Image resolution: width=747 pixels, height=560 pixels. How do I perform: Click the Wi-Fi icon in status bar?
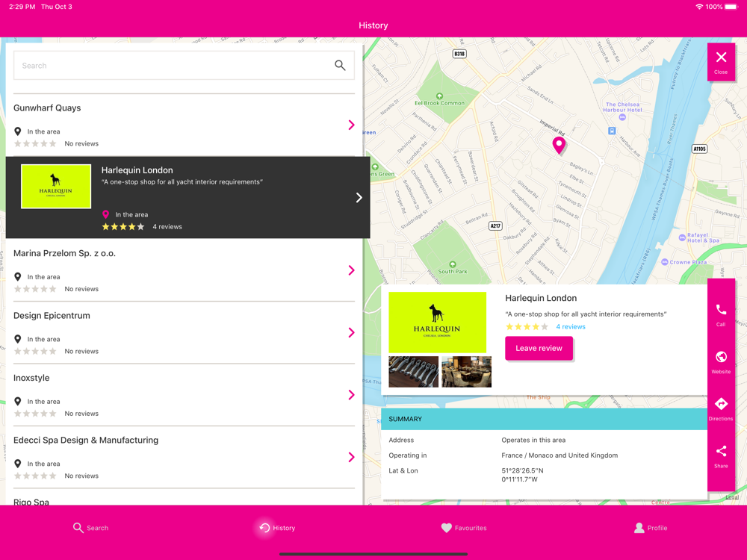pyautogui.click(x=699, y=7)
